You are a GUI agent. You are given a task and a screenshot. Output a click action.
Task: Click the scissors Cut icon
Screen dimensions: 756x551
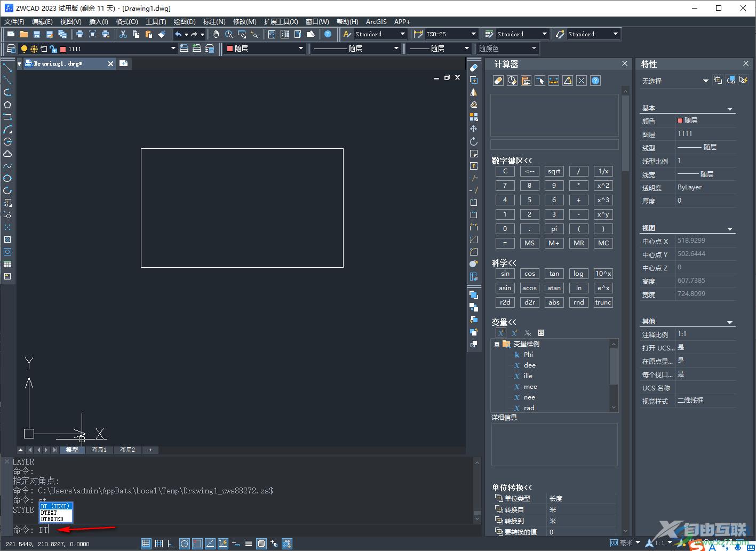[x=123, y=34]
